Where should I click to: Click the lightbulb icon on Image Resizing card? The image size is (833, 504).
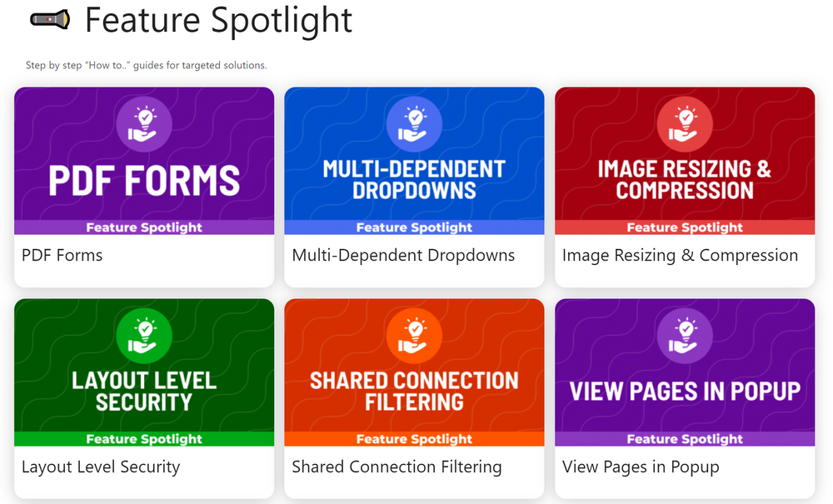(684, 124)
